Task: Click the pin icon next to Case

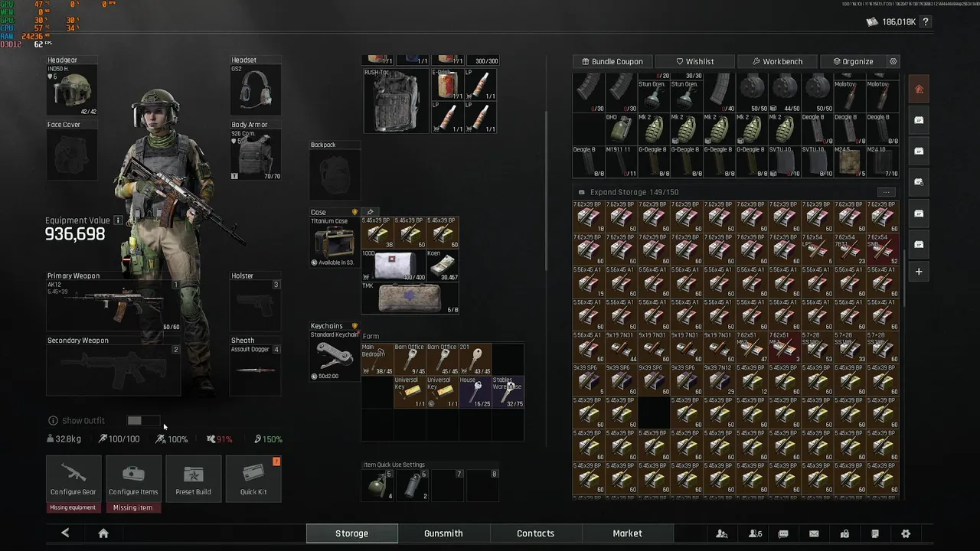Action: point(370,212)
